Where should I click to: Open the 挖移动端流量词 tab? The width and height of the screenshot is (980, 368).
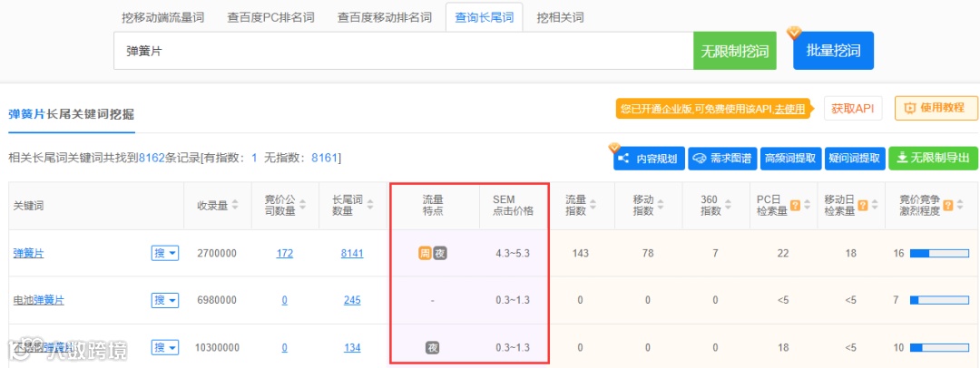162,17
